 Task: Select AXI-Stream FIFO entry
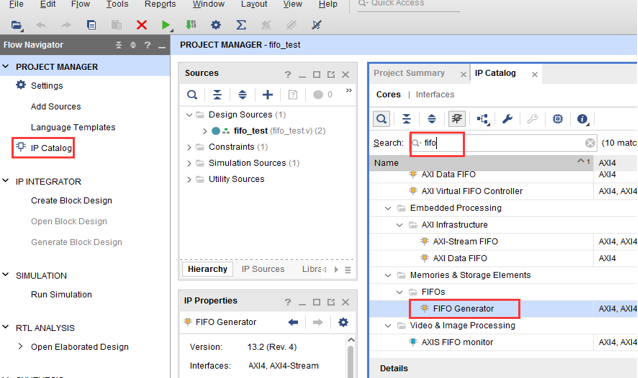(x=465, y=242)
